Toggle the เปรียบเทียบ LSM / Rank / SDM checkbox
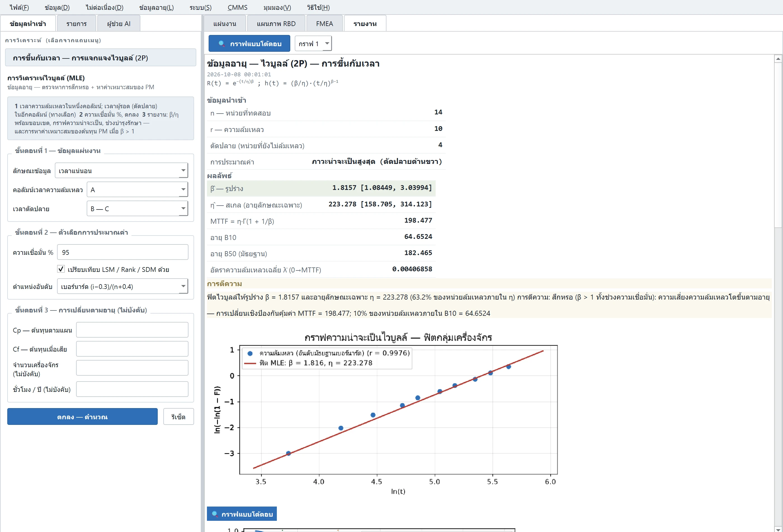 pos(61,269)
